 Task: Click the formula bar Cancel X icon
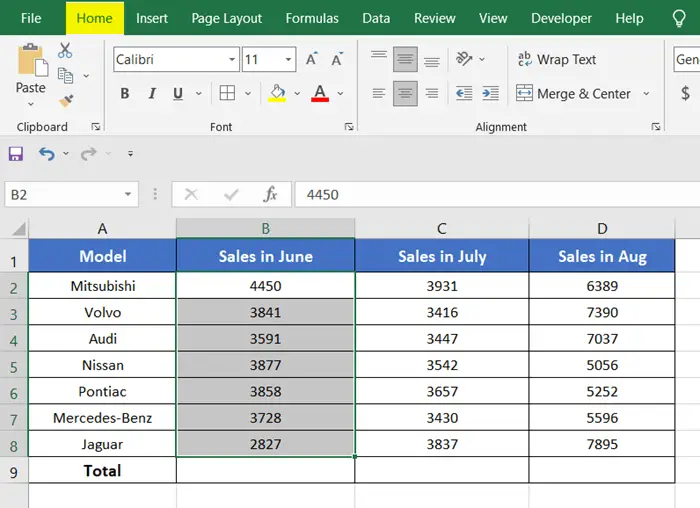(191, 195)
